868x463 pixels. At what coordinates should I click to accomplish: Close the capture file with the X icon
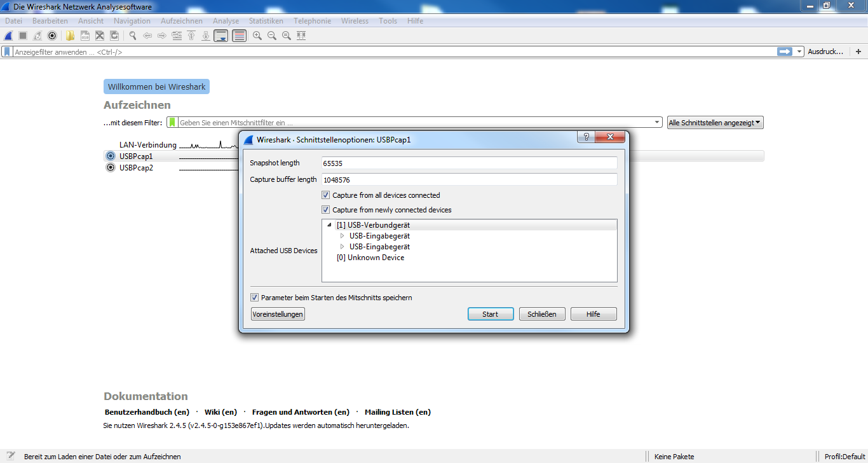click(x=99, y=36)
